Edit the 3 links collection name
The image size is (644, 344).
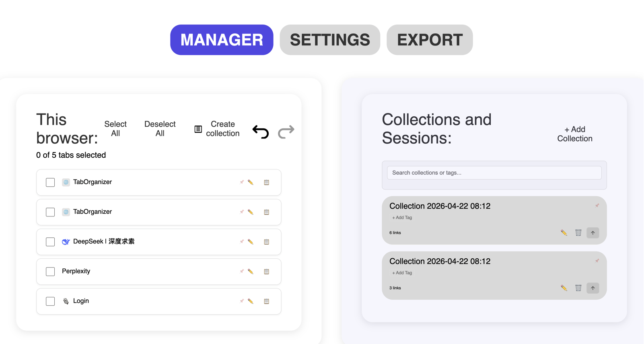pos(564,288)
